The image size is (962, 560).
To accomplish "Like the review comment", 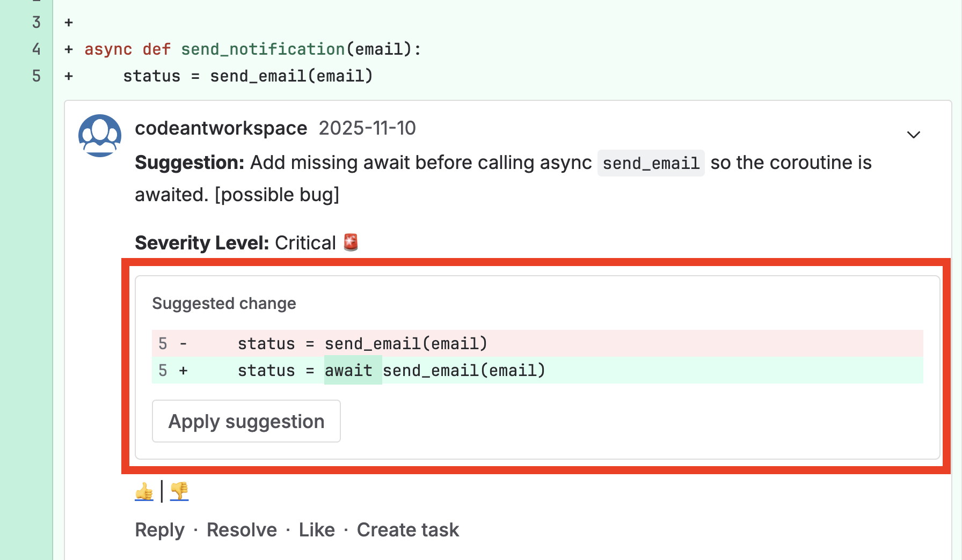I will coord(317,529).
